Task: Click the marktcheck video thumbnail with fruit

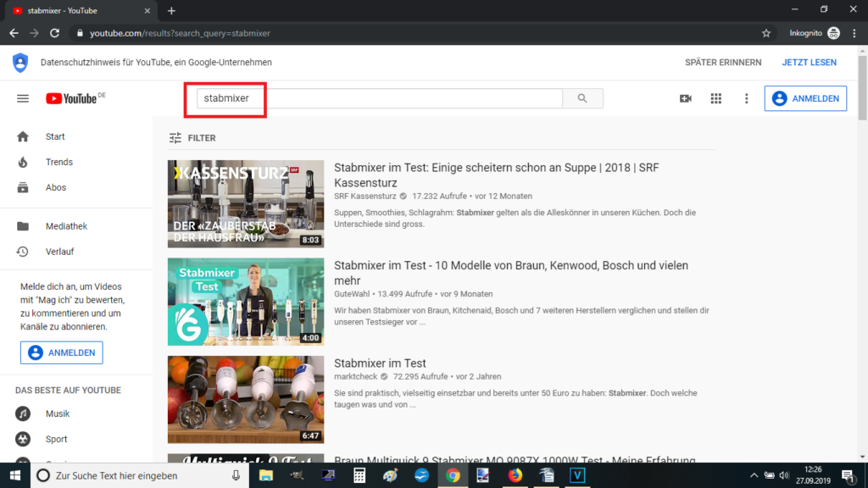Action: click(246, 400)
